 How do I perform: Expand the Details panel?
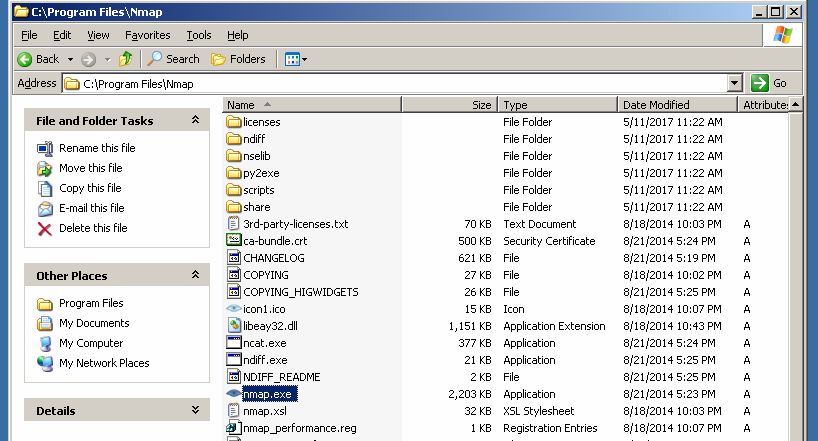tap(194, 410)
